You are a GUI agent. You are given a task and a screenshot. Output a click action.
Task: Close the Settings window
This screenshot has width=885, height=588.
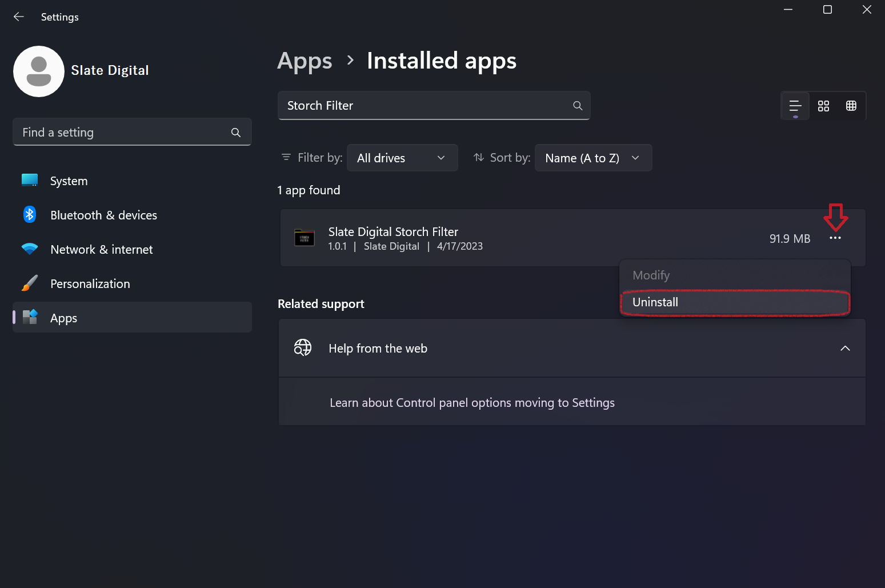(867, 10)
